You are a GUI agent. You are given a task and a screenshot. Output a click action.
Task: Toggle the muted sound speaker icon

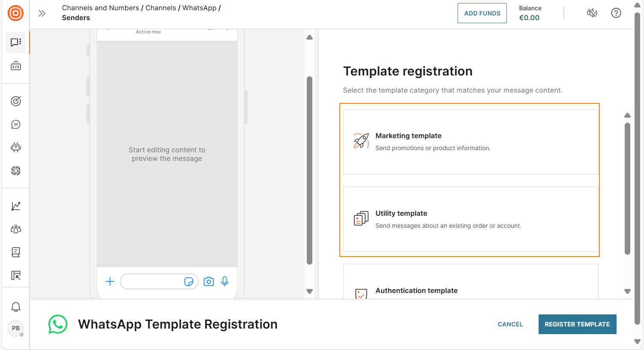592,13
